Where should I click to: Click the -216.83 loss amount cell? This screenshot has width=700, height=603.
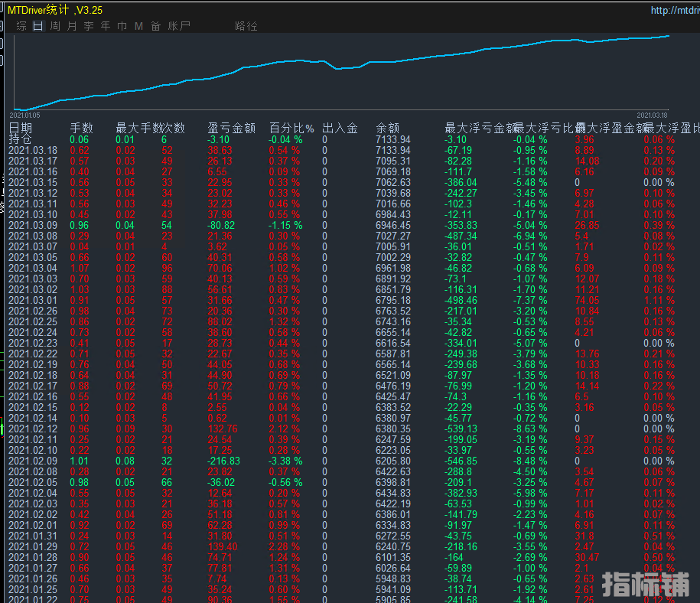pos(223,461)
